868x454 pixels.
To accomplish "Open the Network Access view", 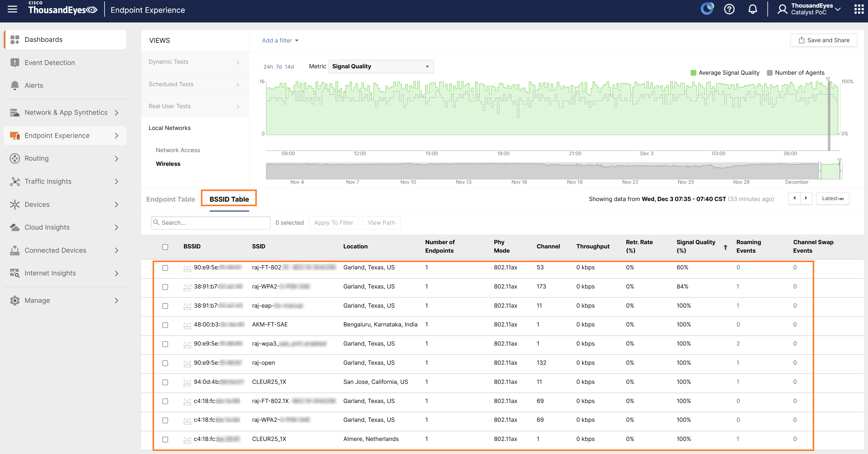I will pos(177,150).
